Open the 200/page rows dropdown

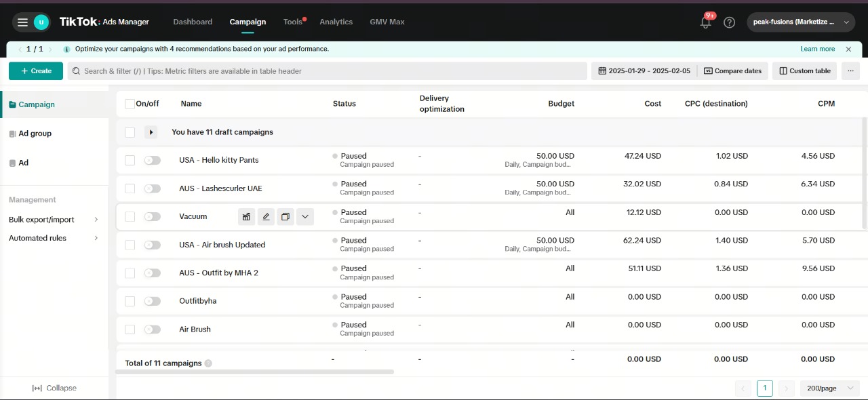click(830, 388)
